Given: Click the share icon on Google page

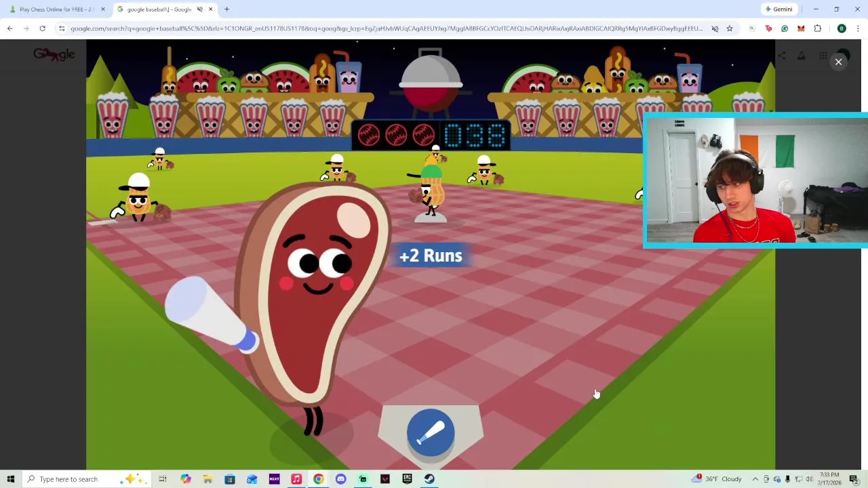Looking at the screenshot, I should 781,56.
